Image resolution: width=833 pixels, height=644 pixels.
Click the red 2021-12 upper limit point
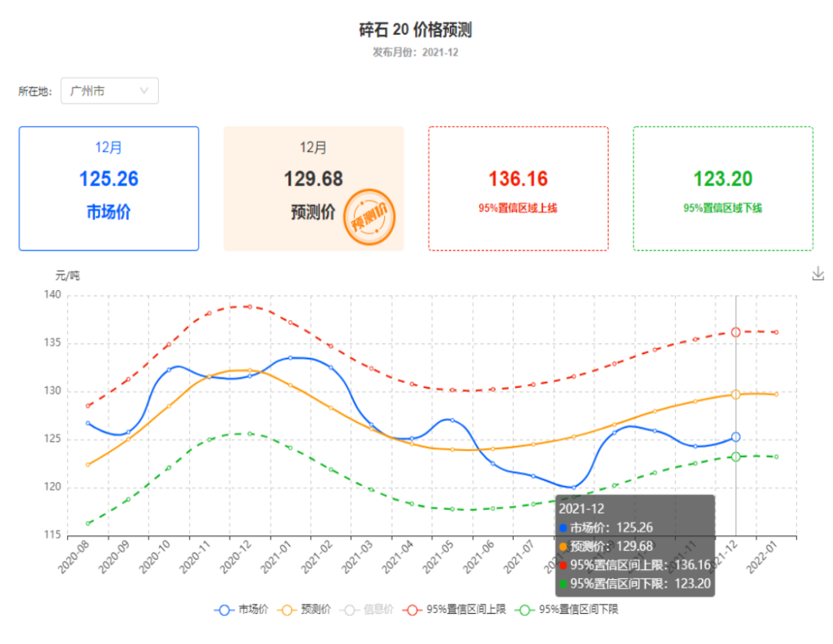coord(736,332)
